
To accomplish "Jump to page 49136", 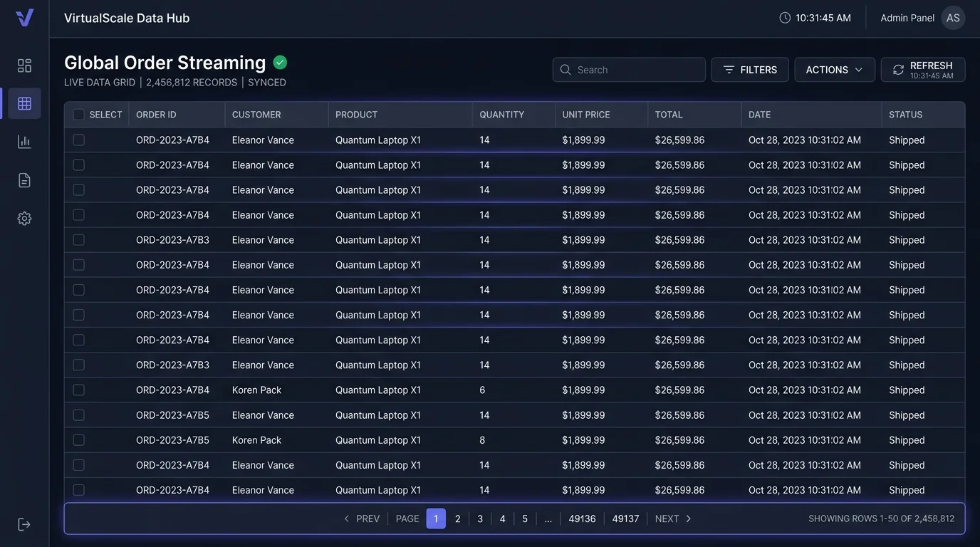I will pos(582,519).
